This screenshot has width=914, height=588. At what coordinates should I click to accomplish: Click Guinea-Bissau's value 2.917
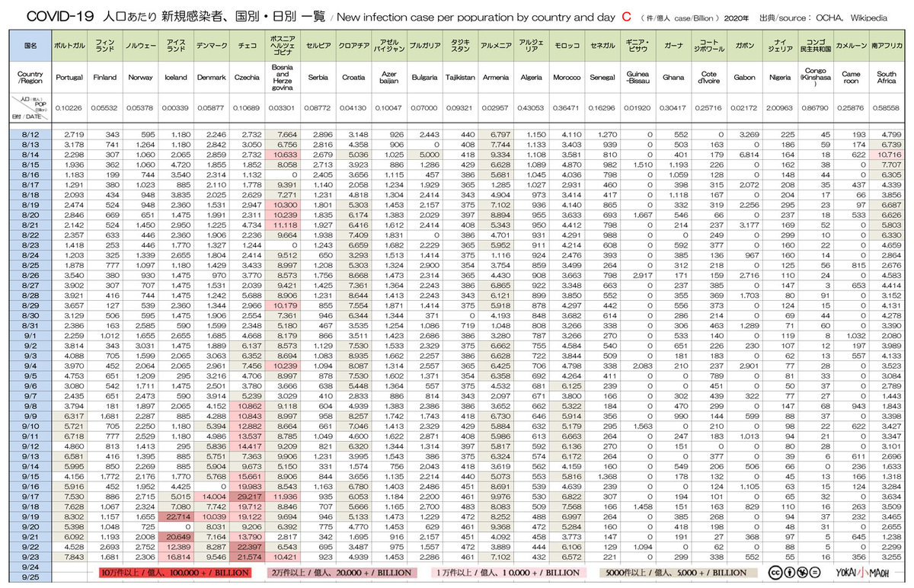(x=640, y=274)
